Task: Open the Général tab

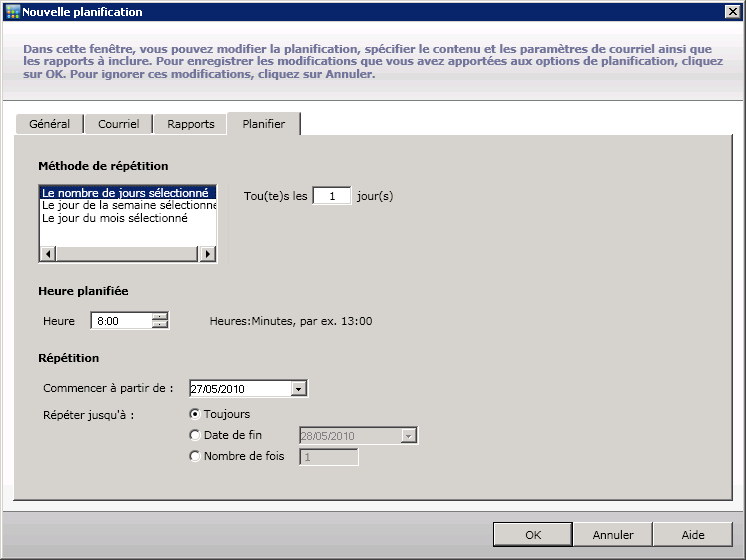Action: (x=49, y=124)
